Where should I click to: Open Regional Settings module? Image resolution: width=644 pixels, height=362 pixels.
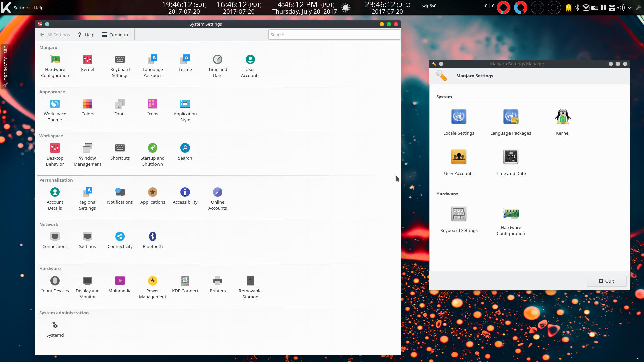[x=88, y=199]
